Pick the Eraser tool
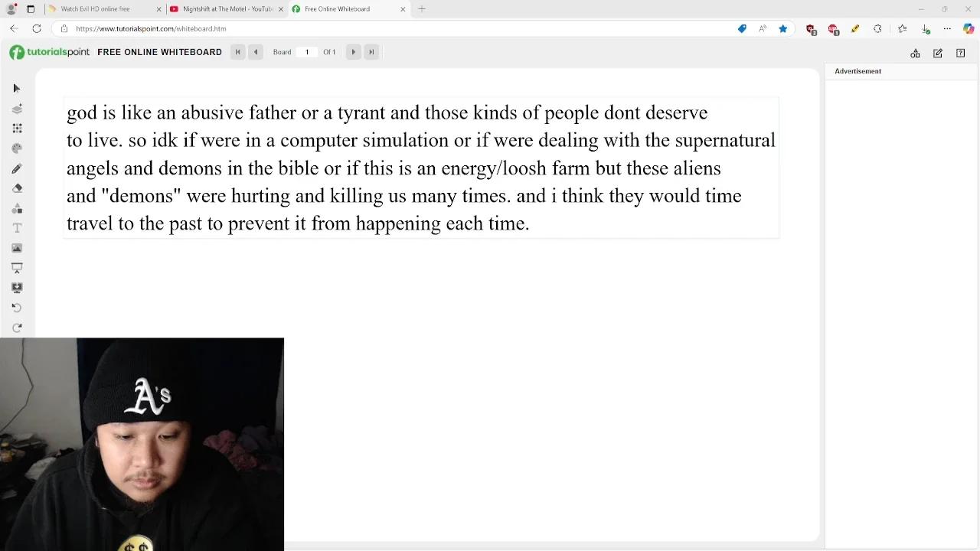The height and width of the screenshot is (551, 980). [17, 188]
